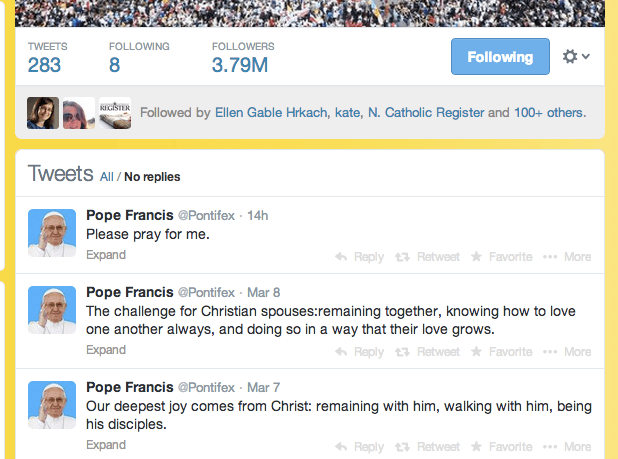The width and height of the screenshot is (618, 459).
Task: Expand the 'deepest joy' Mar 7 tweet
Action: coord(106,445)
